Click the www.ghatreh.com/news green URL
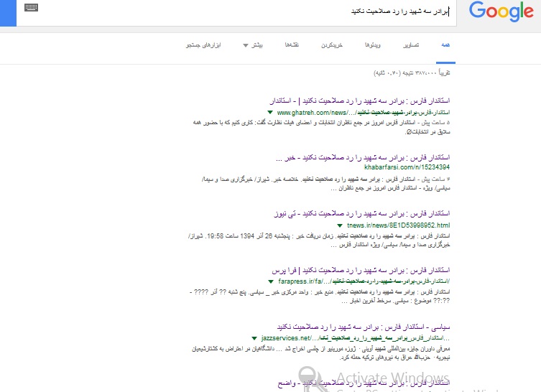 pos(364,113)
